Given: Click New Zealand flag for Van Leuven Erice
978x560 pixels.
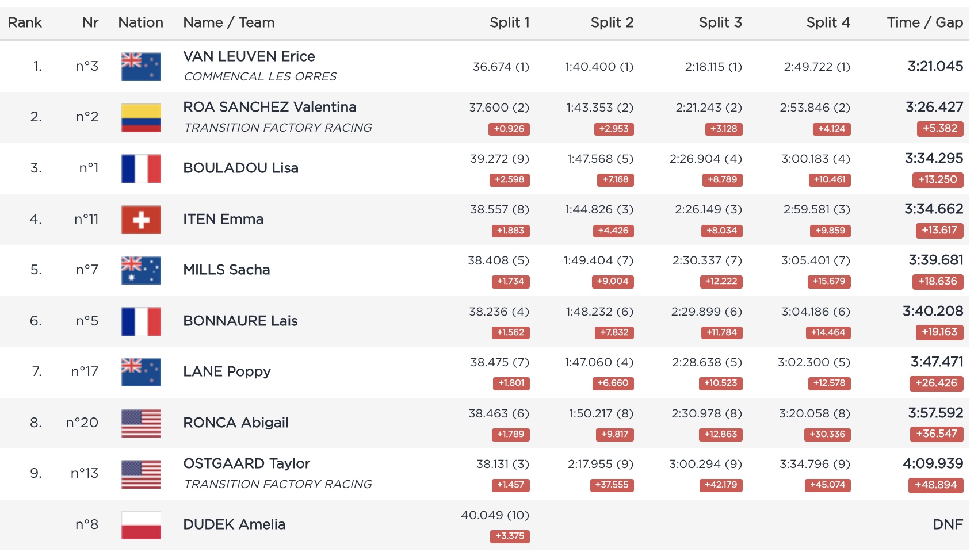Looking at the screenshot, I should click(x=141, y=67).
